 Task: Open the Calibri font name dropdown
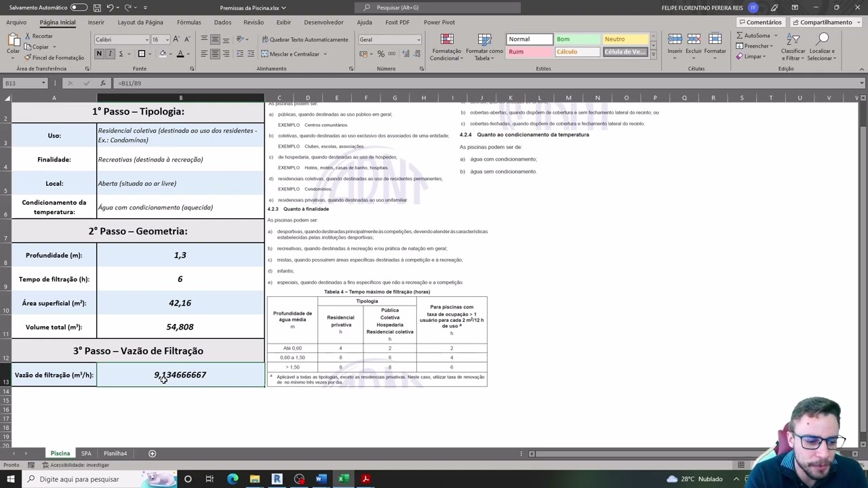[x=146, y=39]
